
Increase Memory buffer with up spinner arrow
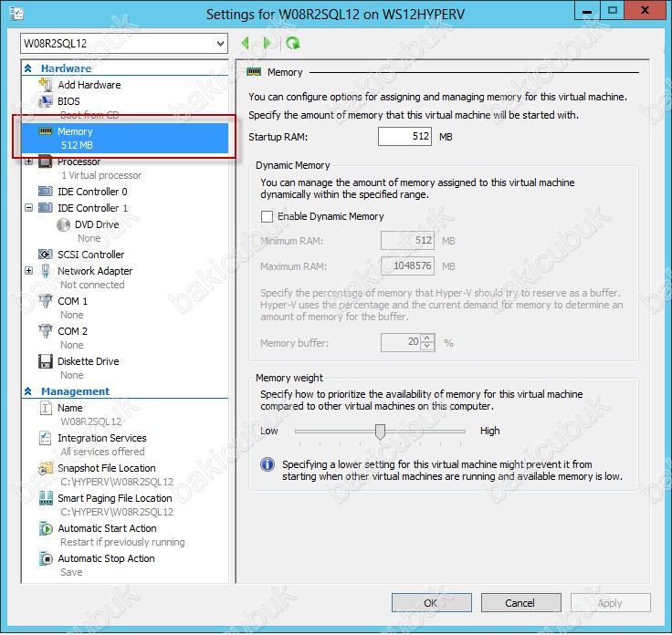pos(427,338)
